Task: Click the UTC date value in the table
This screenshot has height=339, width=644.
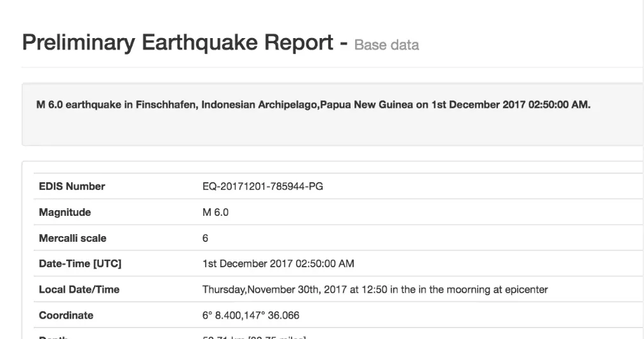Action: tap(278, 263)
